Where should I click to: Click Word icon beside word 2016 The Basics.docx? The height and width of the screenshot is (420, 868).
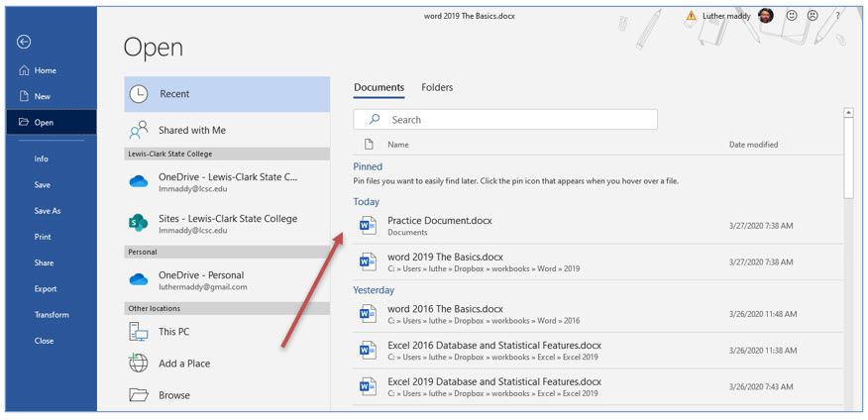[x=368, y=314]
